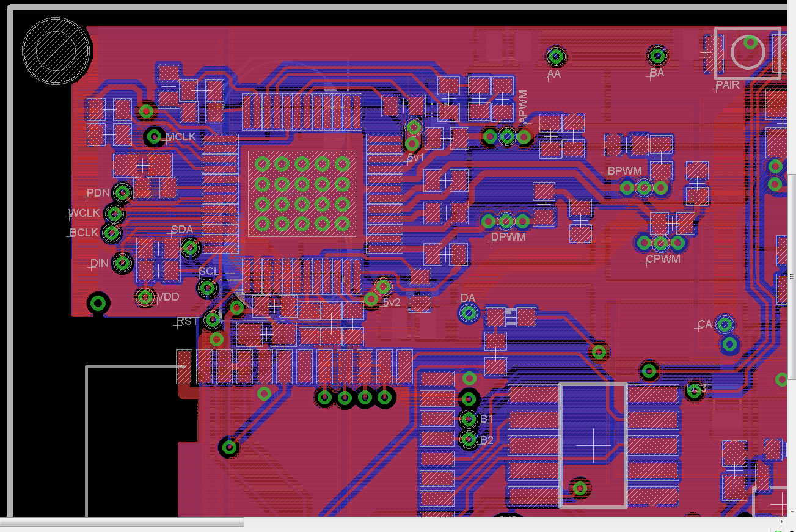Viewport: 796px width, 532px height.
Task: Click the via above the BA label
Action: pos(657,56)
